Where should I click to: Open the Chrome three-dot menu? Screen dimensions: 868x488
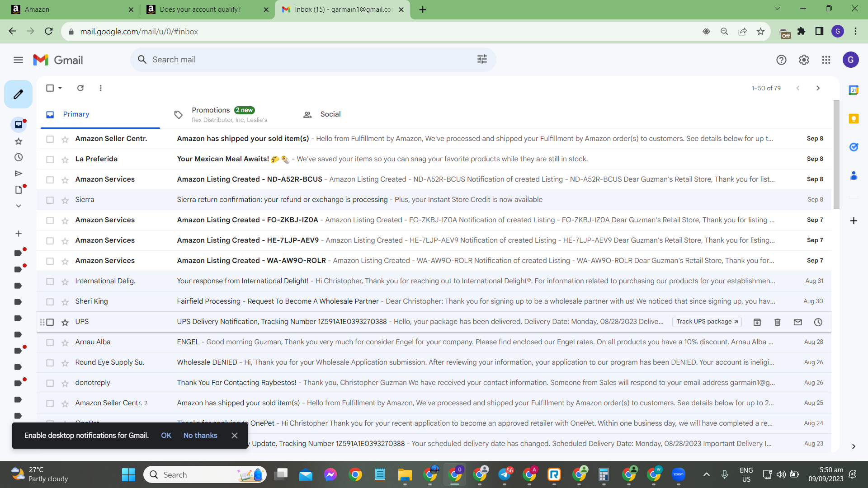pos(855,31)
